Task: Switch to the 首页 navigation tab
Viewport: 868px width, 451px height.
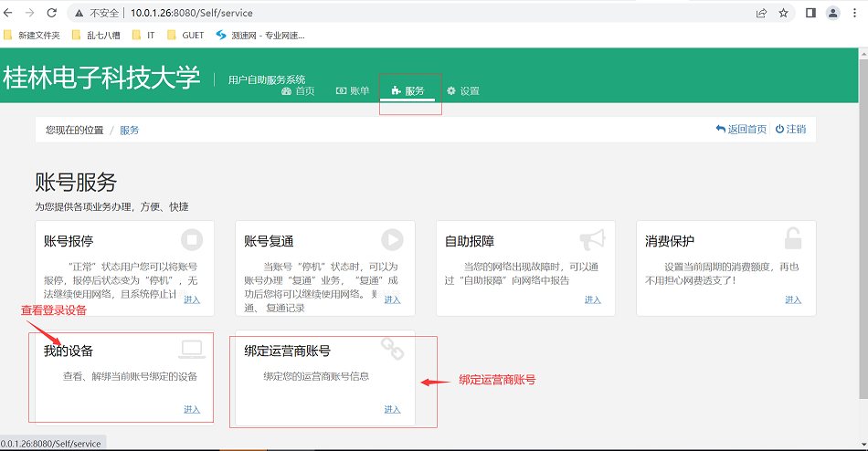Action: coord(298,91)
